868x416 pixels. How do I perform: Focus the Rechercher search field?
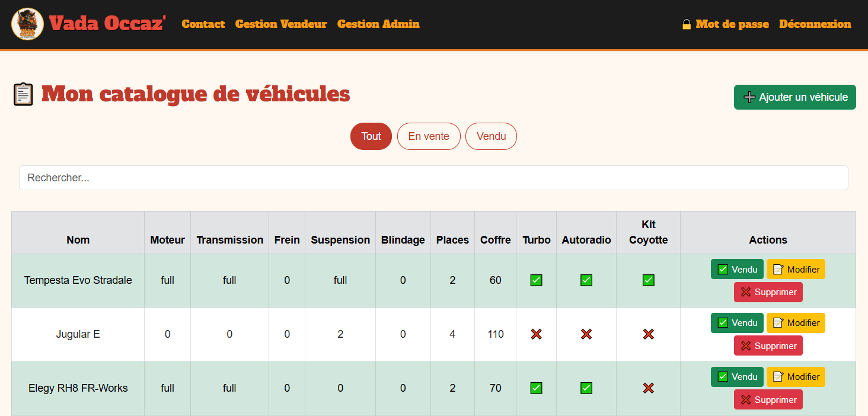(433, 178)
